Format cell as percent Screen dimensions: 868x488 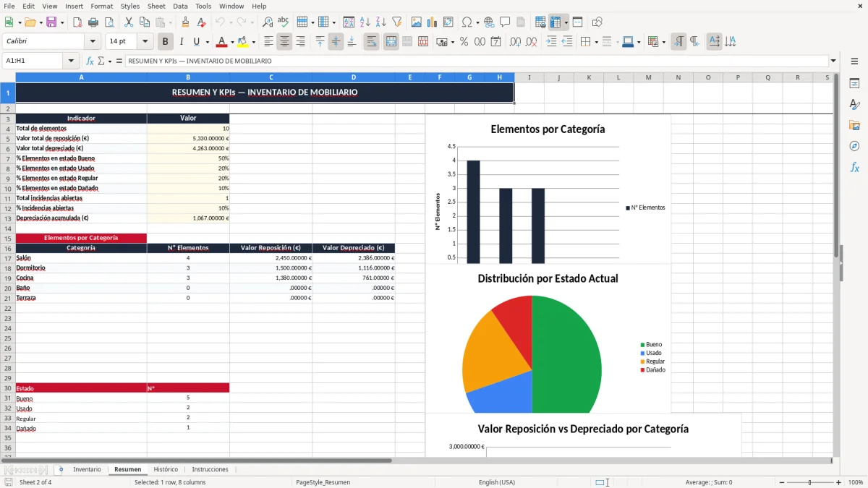[x=464, y=42]
